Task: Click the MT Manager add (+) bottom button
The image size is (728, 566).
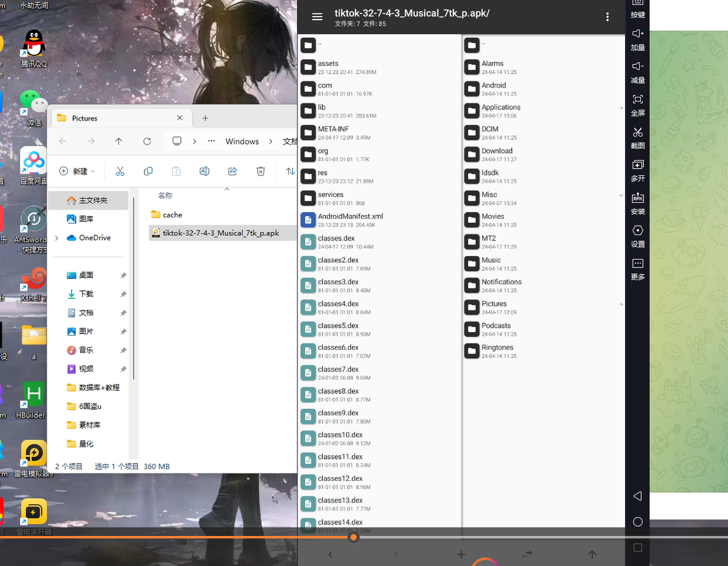Action: pyautogui.click(x=461, y=554)
